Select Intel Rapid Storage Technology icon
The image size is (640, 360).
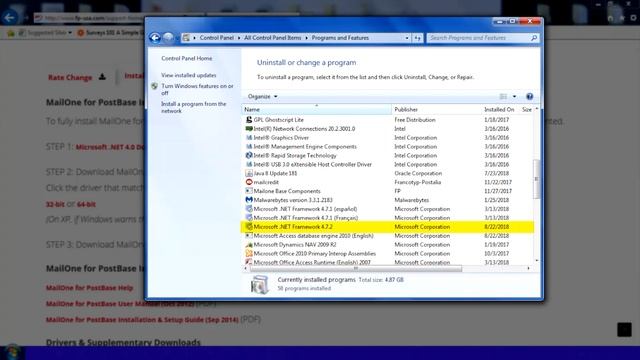pos(249,156)
